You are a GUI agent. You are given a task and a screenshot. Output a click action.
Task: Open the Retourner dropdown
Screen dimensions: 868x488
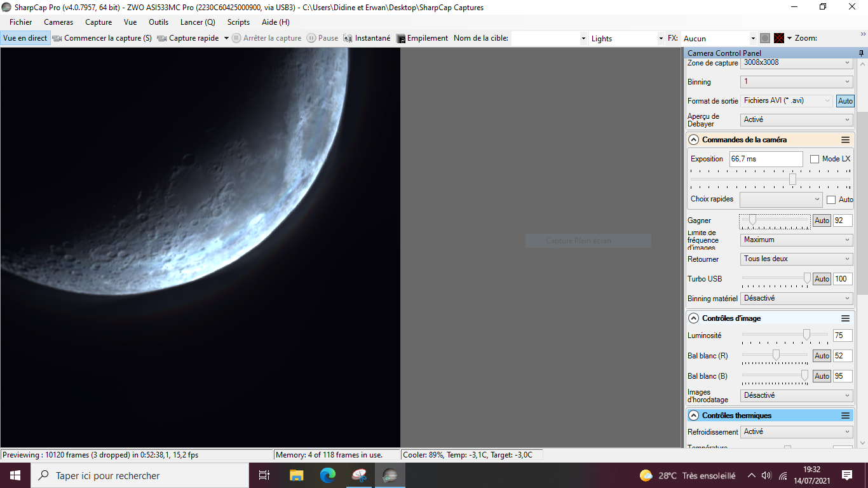pos(797,259)
